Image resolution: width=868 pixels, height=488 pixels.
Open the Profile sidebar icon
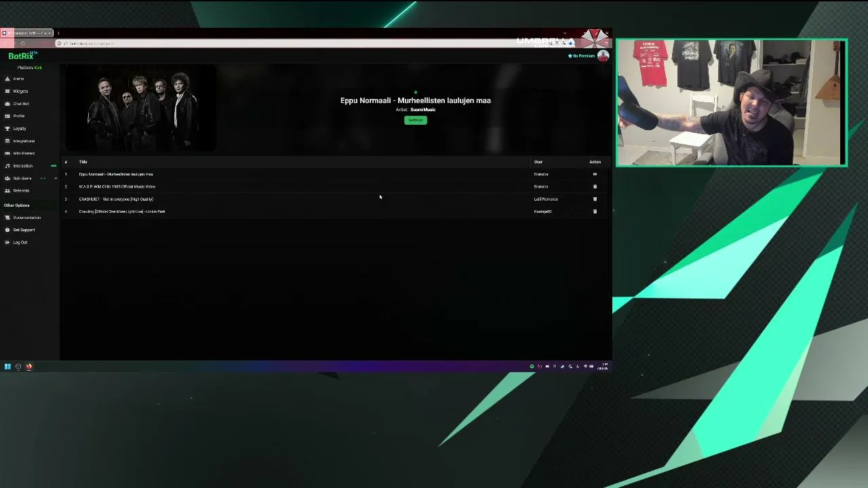(7, 116)
